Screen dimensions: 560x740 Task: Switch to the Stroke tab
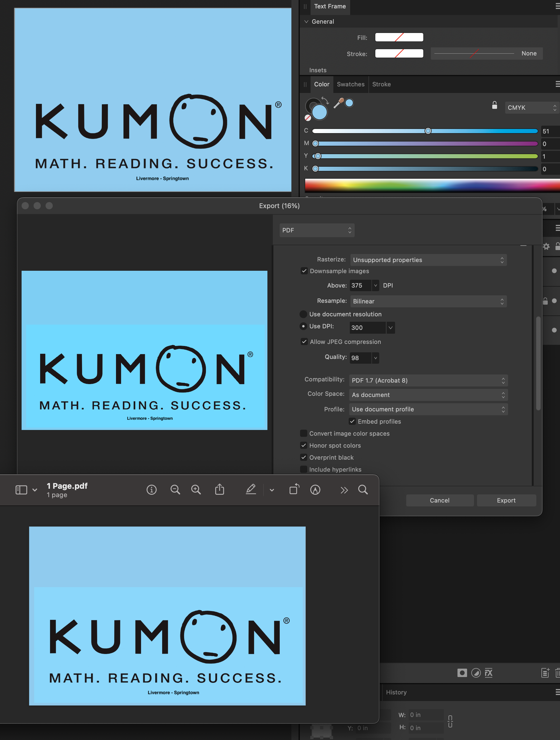pyautogui.click(x=381, y=84)
